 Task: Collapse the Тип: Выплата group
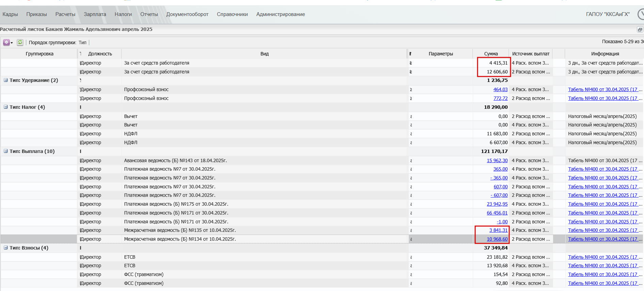click(6, 151)
